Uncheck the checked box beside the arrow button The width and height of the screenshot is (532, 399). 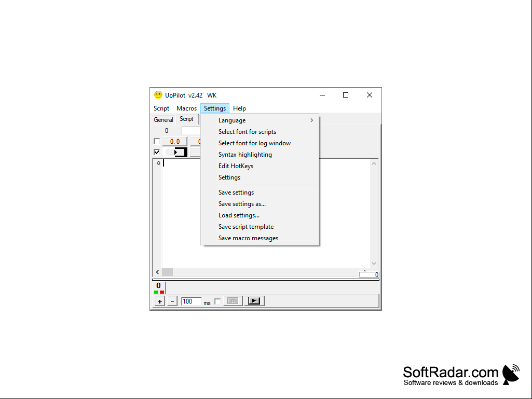tap(157, 152)
